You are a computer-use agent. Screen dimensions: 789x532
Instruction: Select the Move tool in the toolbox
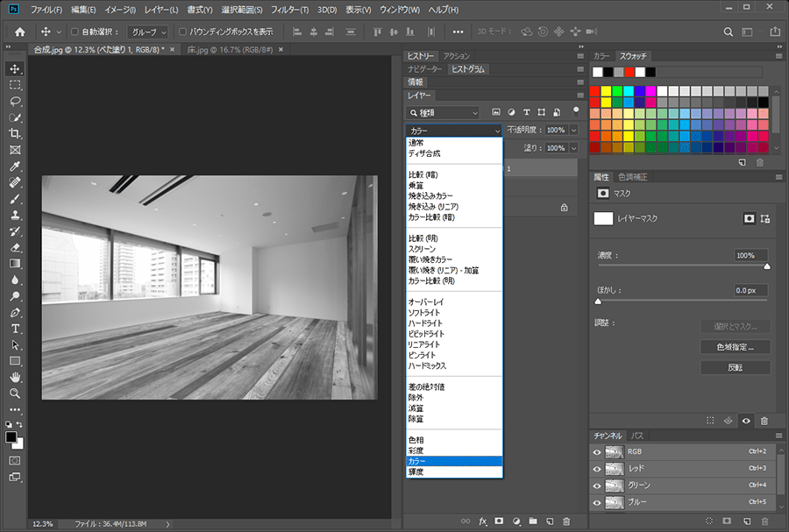coord(15,69)
